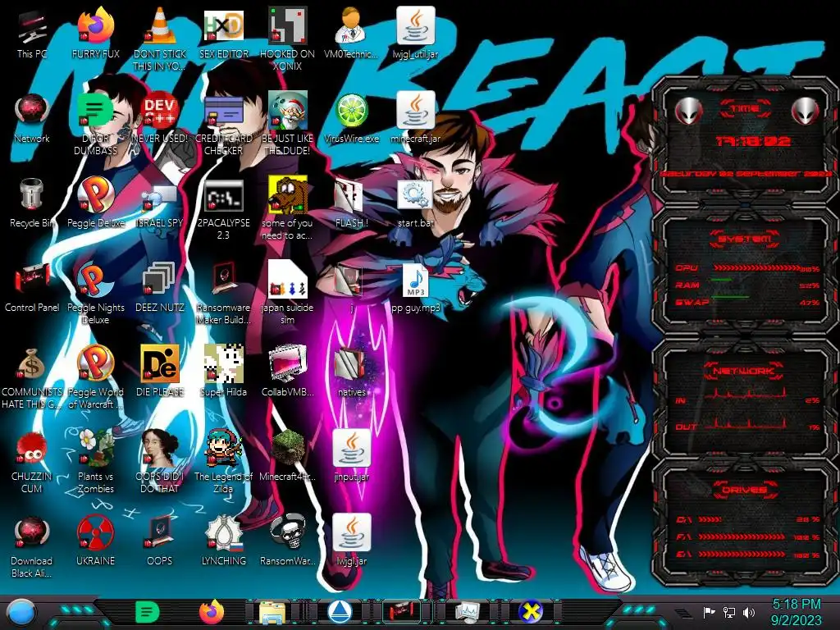Open File Explorer from the taskbar

272,612
